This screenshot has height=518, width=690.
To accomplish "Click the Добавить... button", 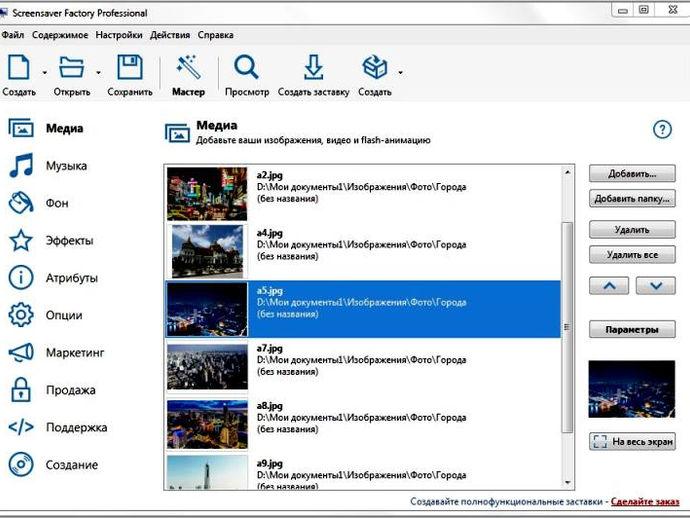I will pyautogui.click(x=632, y=173).
